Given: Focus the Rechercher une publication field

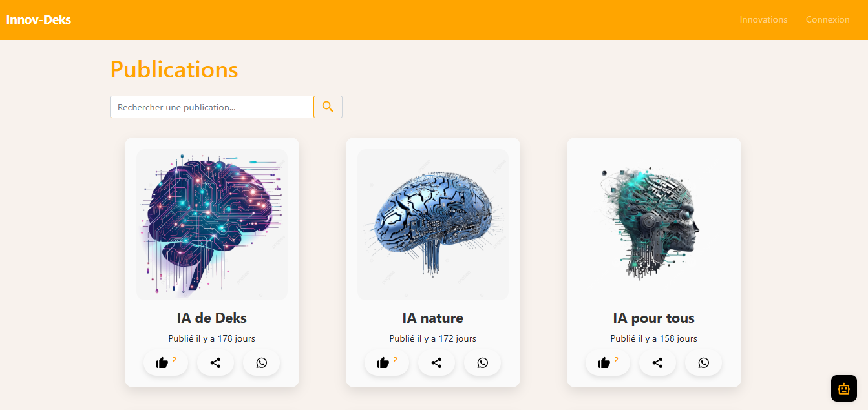Looking at the screenshot, I should click(211, 107).
